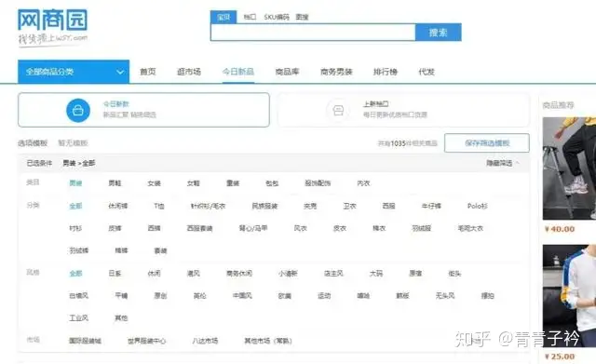596x364 pixels.
Task: Pick the 大码 style filter
Action: point(376,273)
